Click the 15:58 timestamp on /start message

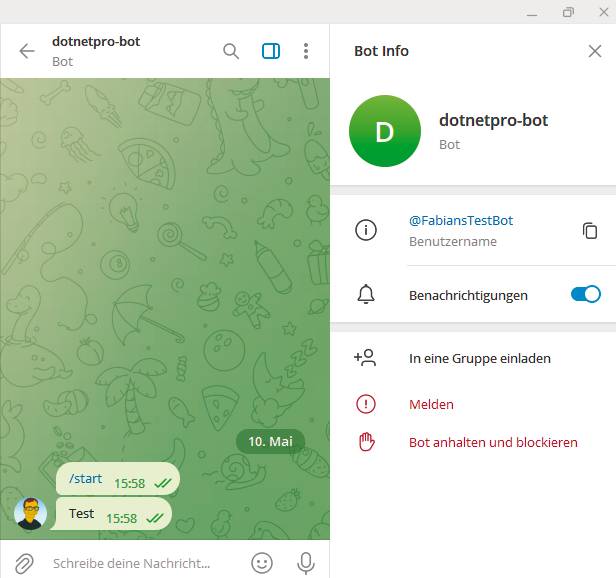130,483
